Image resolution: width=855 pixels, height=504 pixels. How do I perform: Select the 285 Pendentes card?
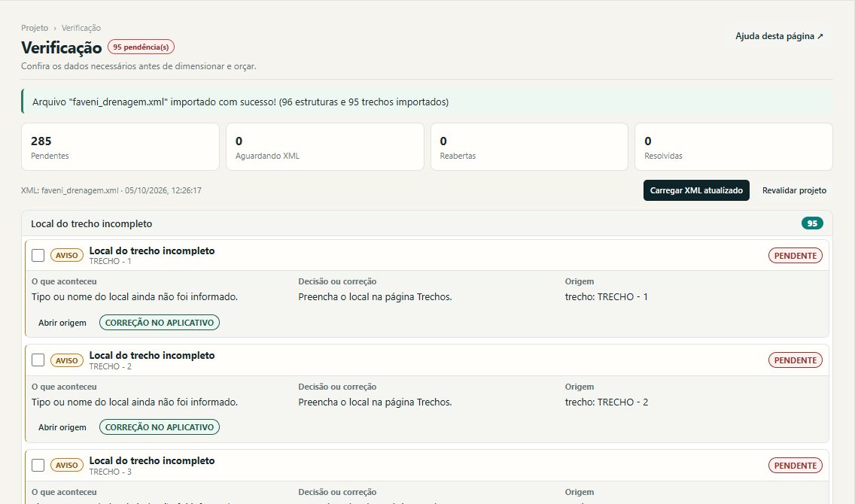[120, 147]
